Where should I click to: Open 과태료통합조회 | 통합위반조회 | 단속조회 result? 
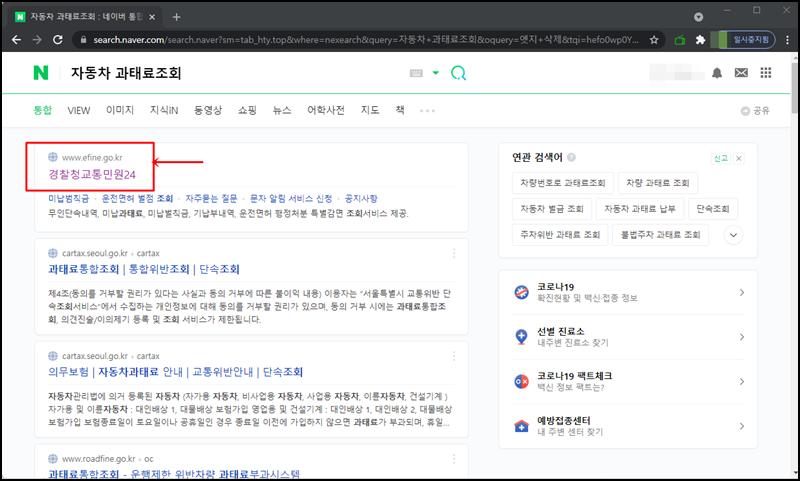coord(144,269)
